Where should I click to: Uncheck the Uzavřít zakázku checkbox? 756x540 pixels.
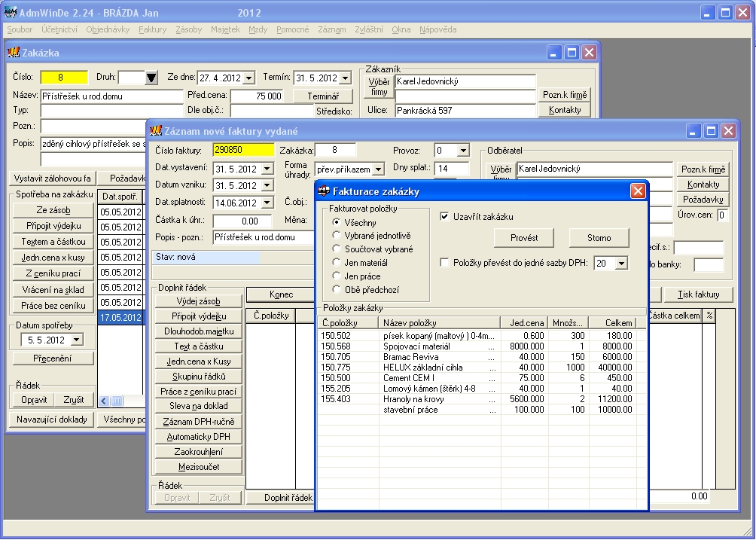444,216
